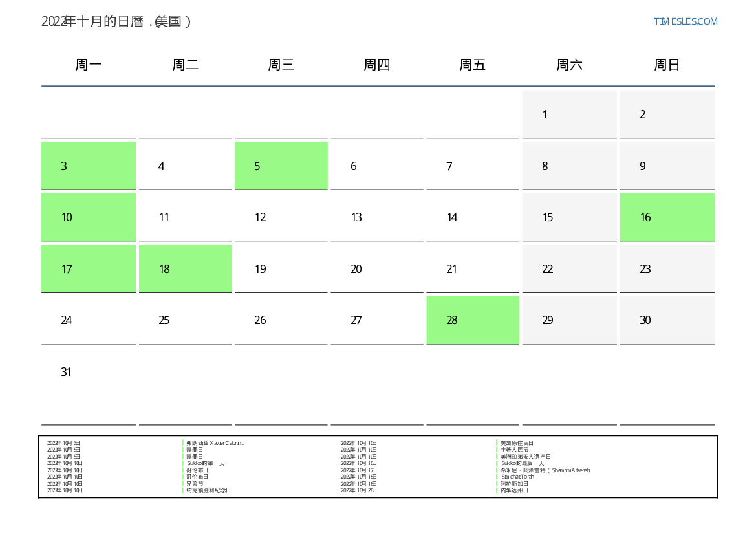Click the green date 18 cell
Image resolution: width=756 pixels, height=535 pixels.
pyautogui.click(x=185, y=268)
